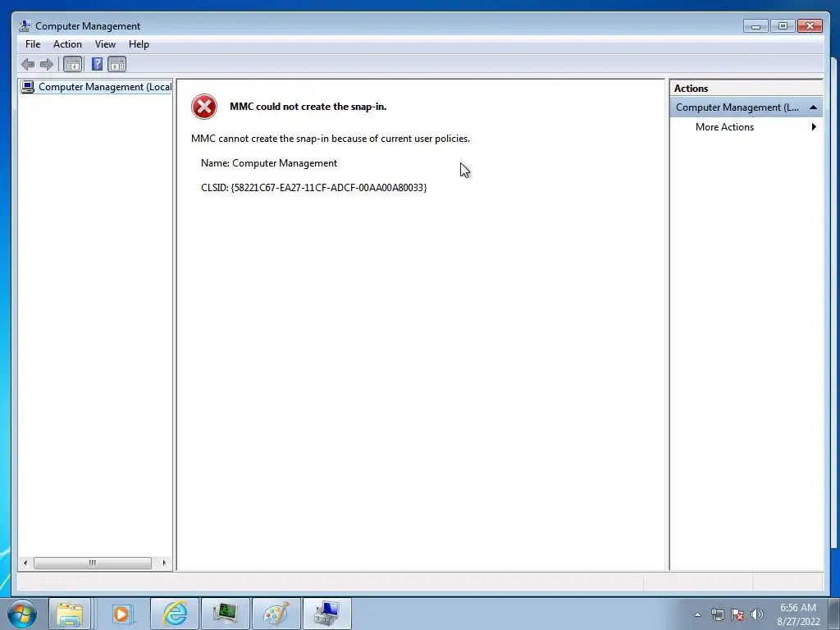The width and height of the screenshot is (840, 630).
Task: Open the Resource Monitor taskbar icon
Action: coord(225,614)
